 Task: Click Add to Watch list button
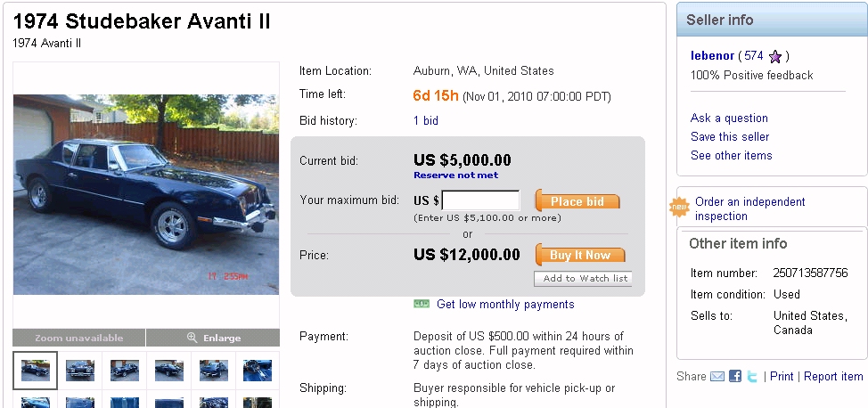click(585, 279)
